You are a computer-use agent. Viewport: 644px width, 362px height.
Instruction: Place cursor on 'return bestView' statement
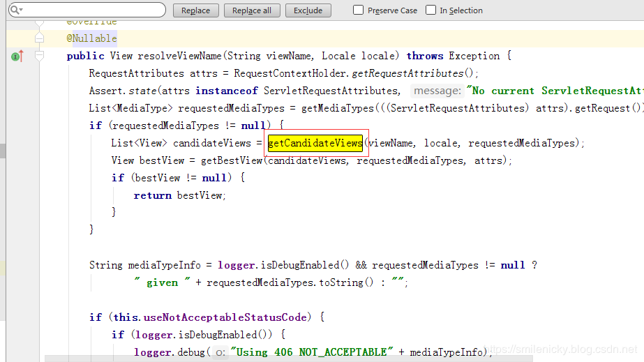[179, 195]
